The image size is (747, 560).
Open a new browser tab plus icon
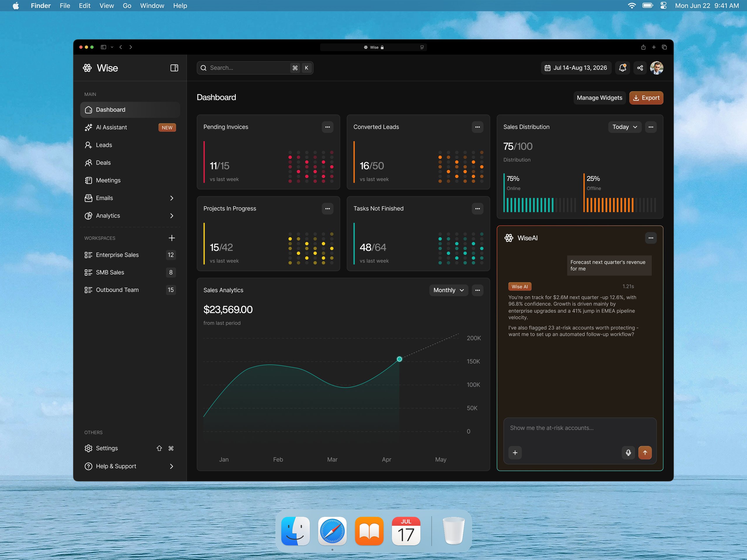[653, 47]
